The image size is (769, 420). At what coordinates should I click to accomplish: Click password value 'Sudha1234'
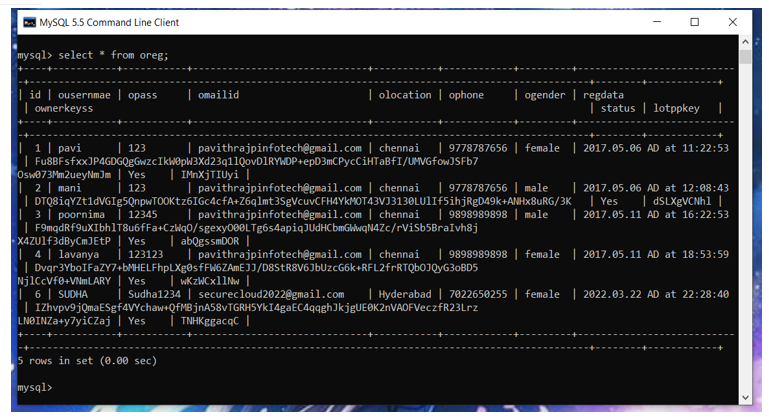pos(154,294)
